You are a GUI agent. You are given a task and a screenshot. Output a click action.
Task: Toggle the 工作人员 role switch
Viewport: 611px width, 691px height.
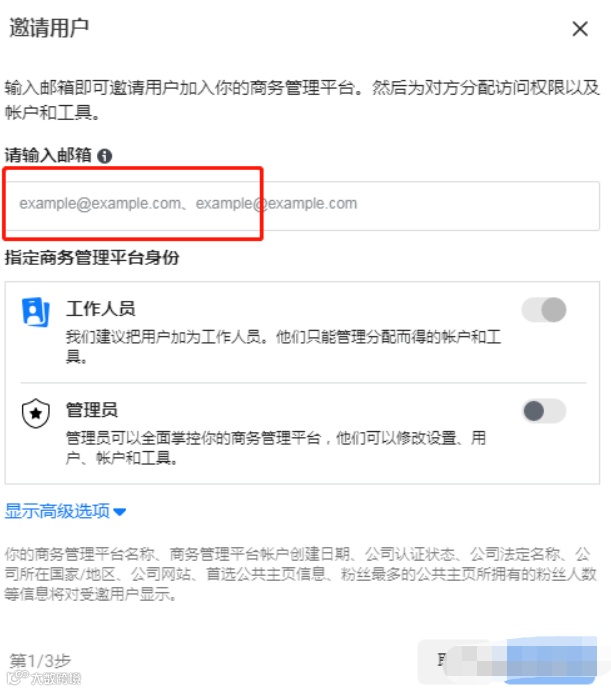pyautogui.click(x=544, y=310)
